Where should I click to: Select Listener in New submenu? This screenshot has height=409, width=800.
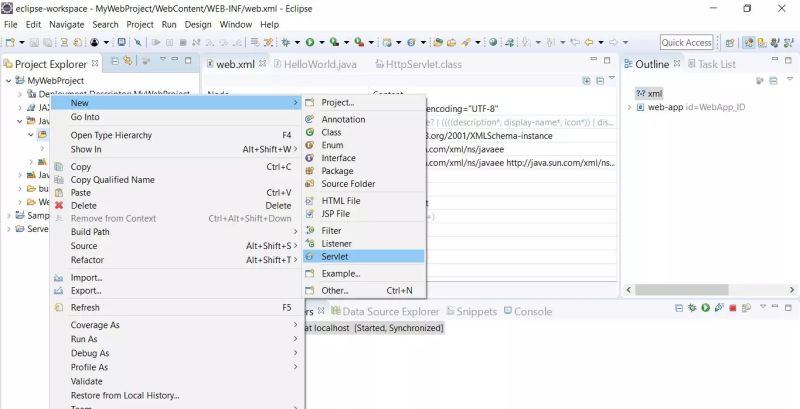[364, 244]
